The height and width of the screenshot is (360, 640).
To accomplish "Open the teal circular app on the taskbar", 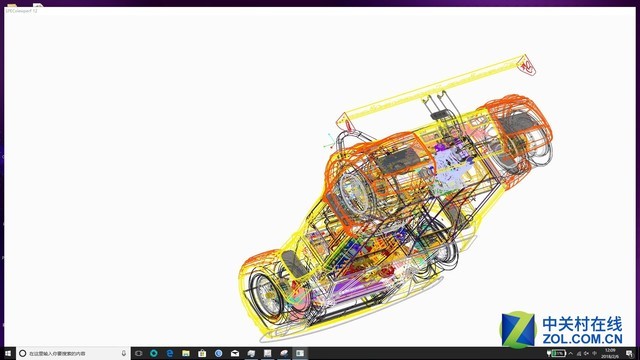I will [x=154, y=353].
